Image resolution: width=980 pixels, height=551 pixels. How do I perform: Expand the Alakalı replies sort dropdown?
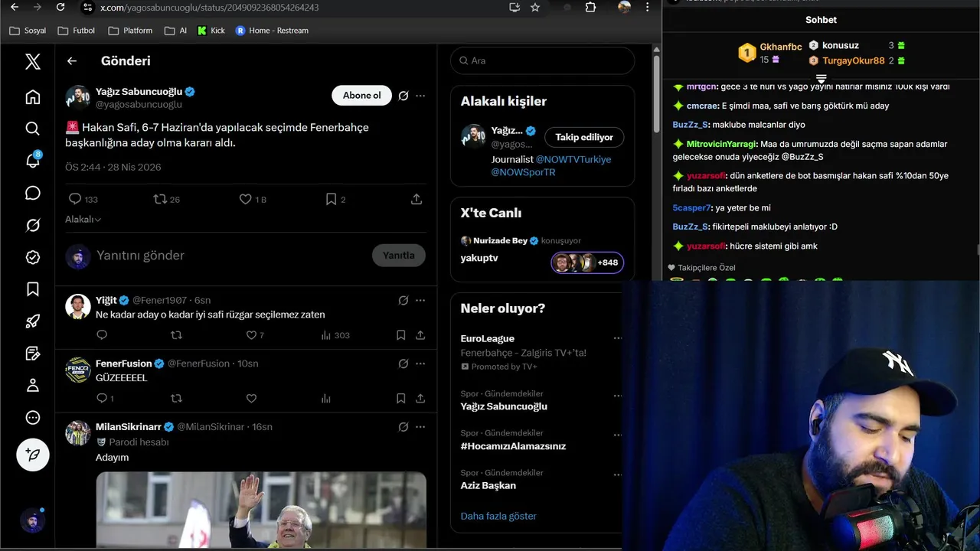click(83, 220)
